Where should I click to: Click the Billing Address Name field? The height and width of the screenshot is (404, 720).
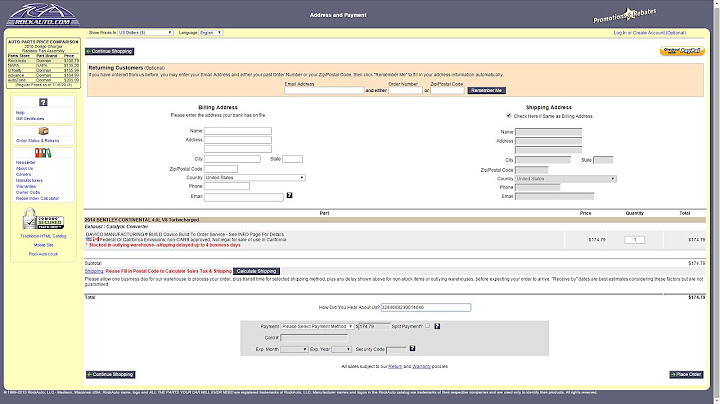pyautogui.click(x=238, y=131)
